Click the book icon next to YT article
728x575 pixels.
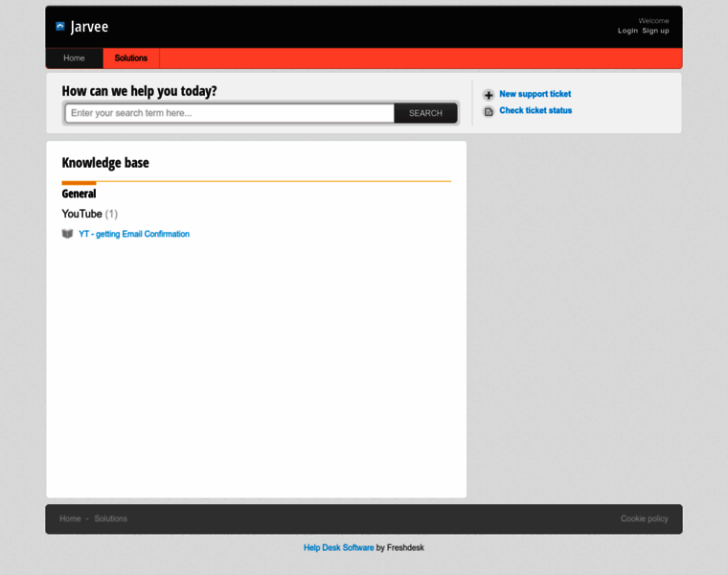point(67,234)
